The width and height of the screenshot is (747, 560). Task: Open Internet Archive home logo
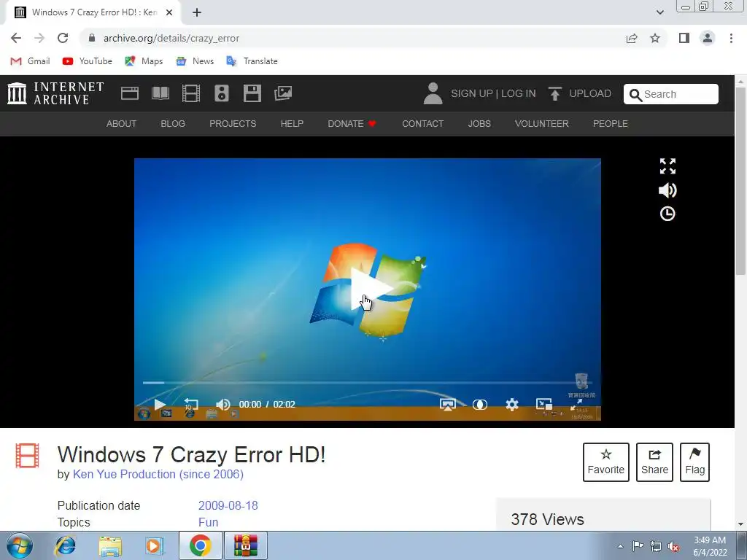pyautogui.click(x=55, y=93)
